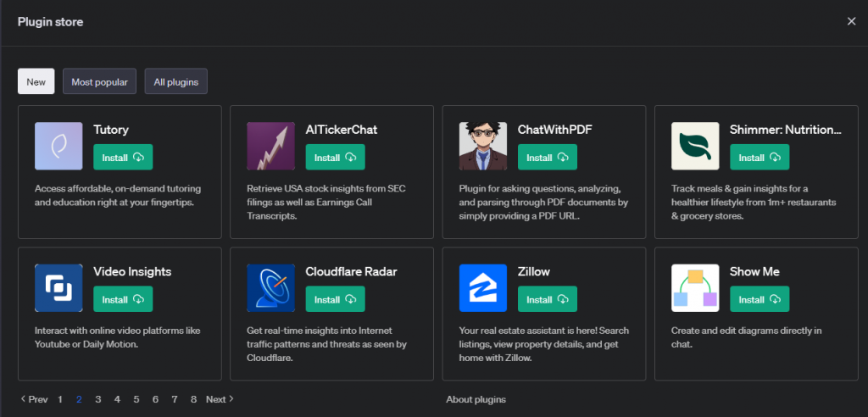Click the Shimmer Nutrition leaf icon
This screenshot has width=868, height=417.
tap(695, 146)
